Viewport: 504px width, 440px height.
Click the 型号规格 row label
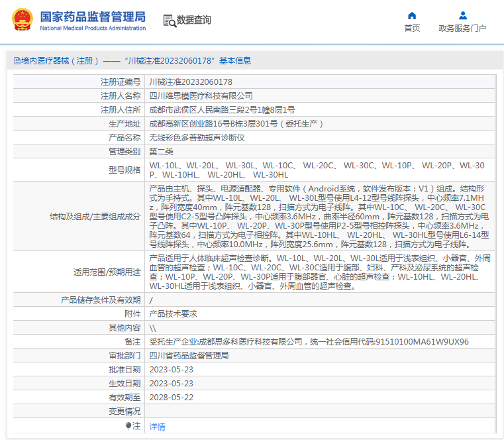click(x=125, y=170)
